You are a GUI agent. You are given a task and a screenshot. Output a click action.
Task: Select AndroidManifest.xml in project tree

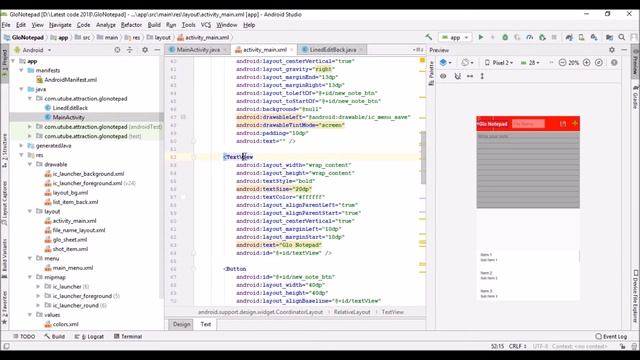[71, 80]
